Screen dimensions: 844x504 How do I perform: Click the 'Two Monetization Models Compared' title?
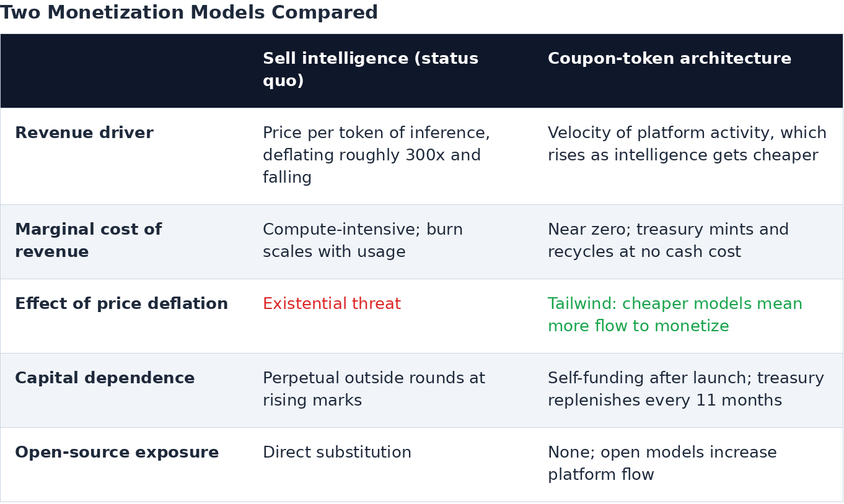pyautogui.click(x=189, y=13)
